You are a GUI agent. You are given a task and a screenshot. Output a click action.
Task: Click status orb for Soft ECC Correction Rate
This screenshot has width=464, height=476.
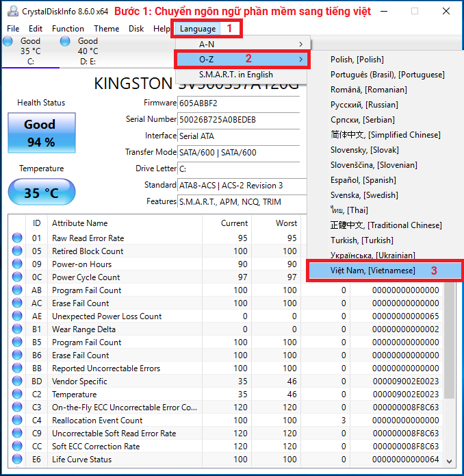[x=17, y=447]
